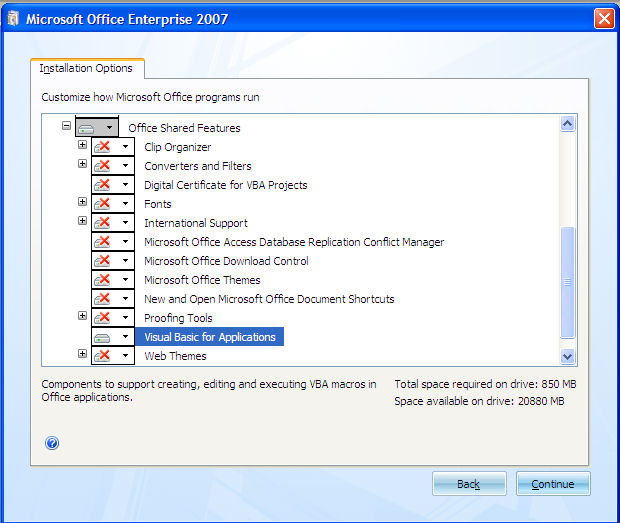The image size is (620, 523).
Task: Click the not-available icon beside Digital Certificate for VBA
Action: pos(102,185)
